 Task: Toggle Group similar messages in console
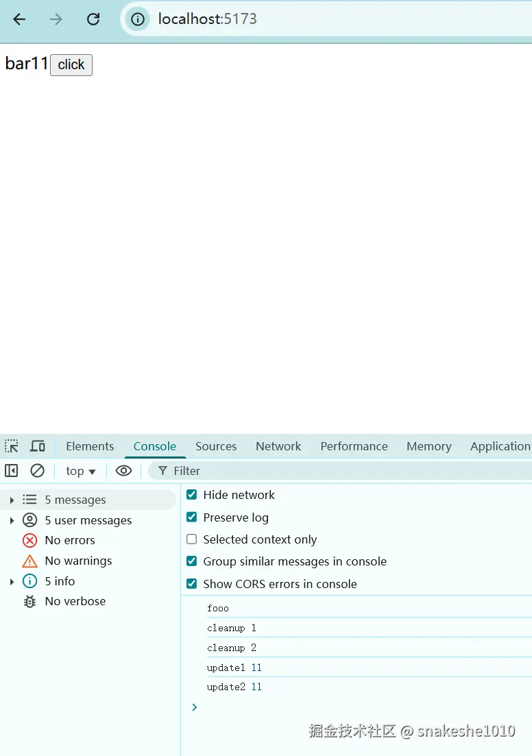[191, 561]
